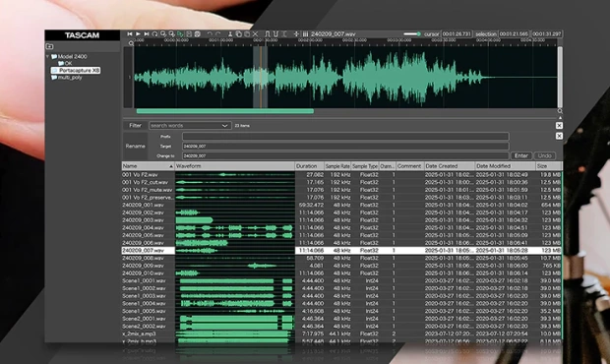This screenshot has height=364, width=610.
Task: Sort by the Date Created column header
Action: [x=450, y=166]
